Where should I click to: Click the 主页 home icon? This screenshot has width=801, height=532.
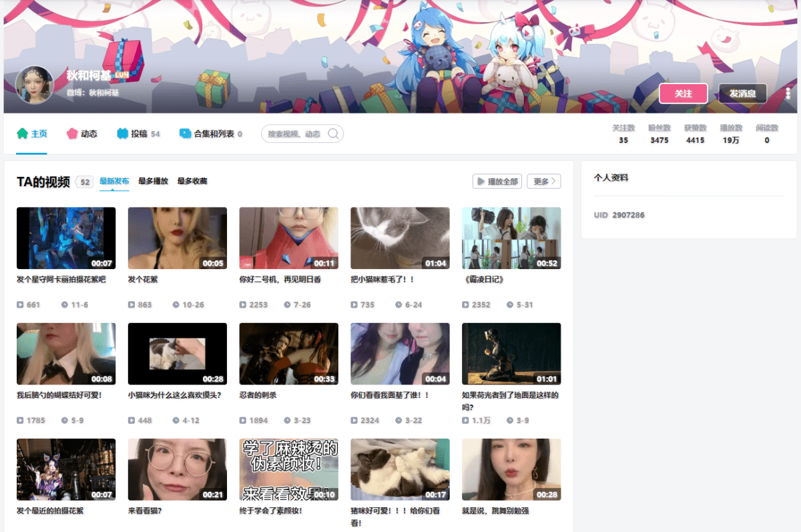click(x=23, y=134)
